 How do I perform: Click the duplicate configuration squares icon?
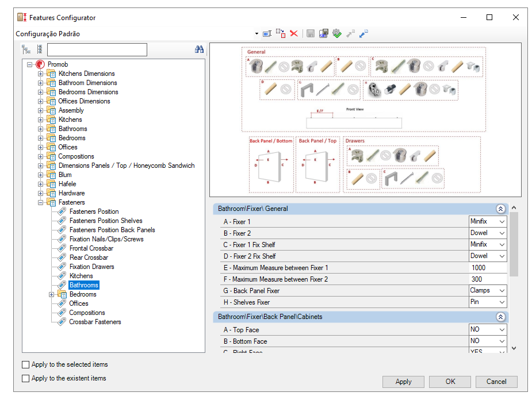point(281,33)
